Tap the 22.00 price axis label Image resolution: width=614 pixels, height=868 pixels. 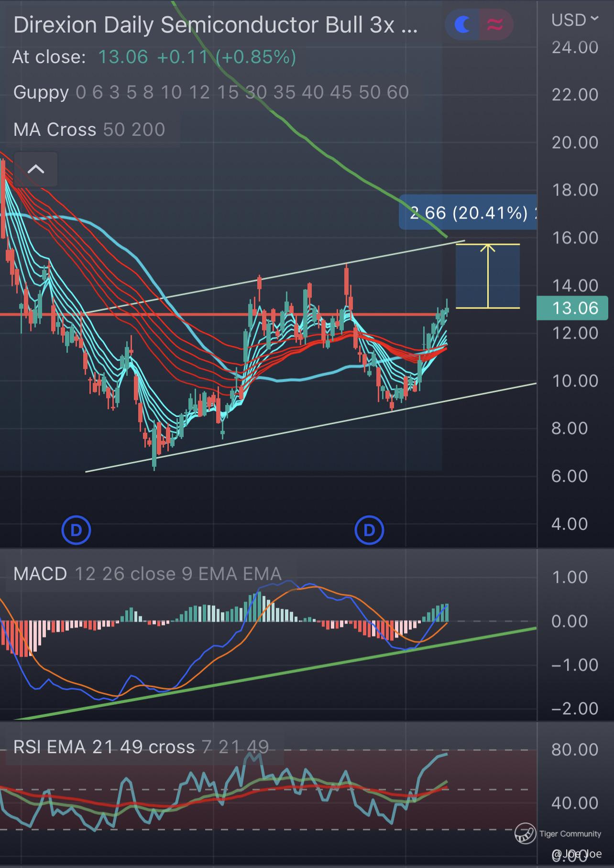click(x=575, y=95)
